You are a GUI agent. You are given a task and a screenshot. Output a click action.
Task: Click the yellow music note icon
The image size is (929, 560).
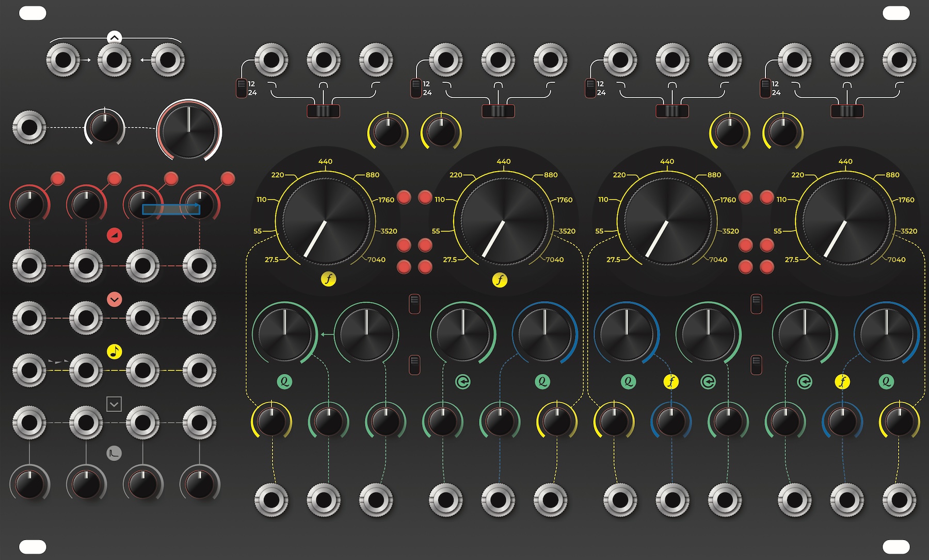[x=115, y=352]
